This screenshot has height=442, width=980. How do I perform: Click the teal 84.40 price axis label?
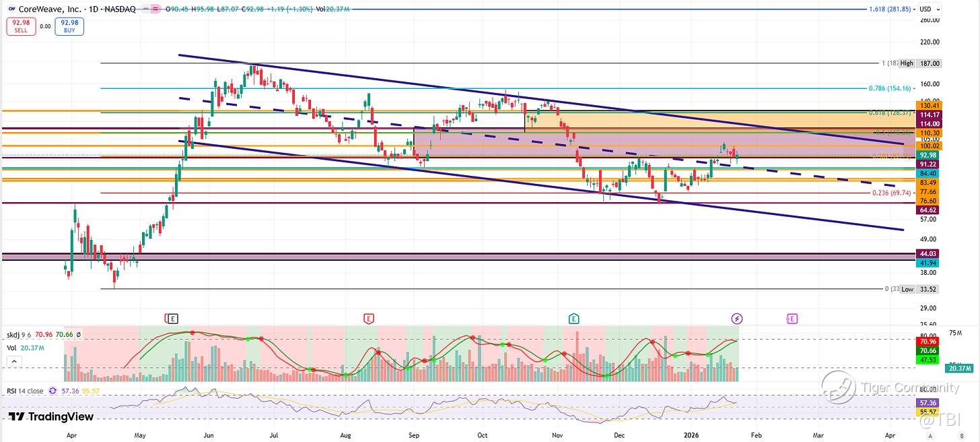pyautogui.click(x=929, y=174)
